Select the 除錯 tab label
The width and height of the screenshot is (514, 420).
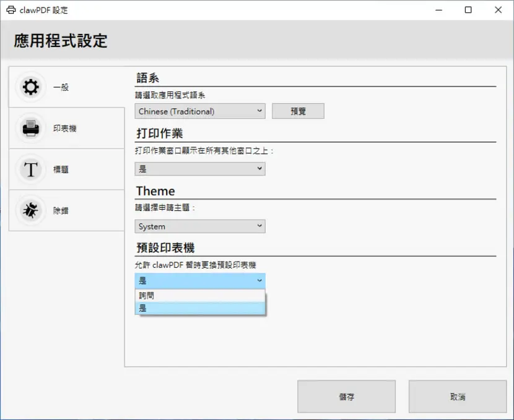tap(61, 210)
